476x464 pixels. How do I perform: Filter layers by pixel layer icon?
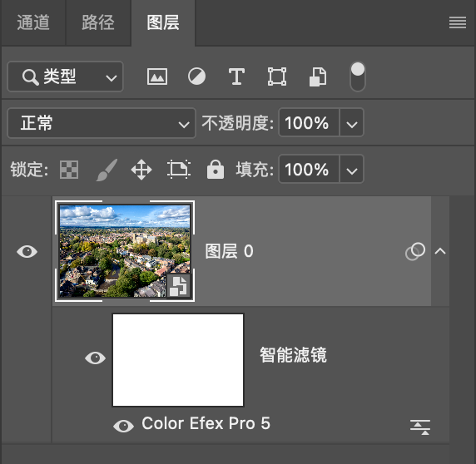pos(157,77)
